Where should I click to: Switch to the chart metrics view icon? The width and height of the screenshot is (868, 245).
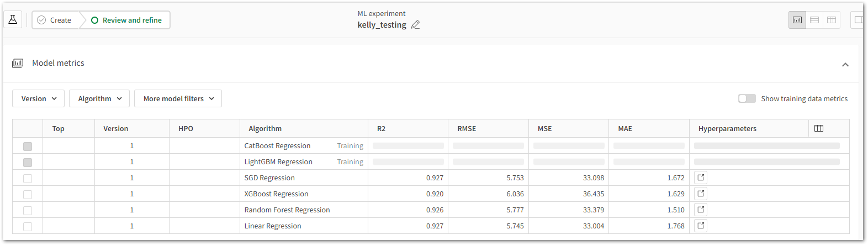[797, 20]
